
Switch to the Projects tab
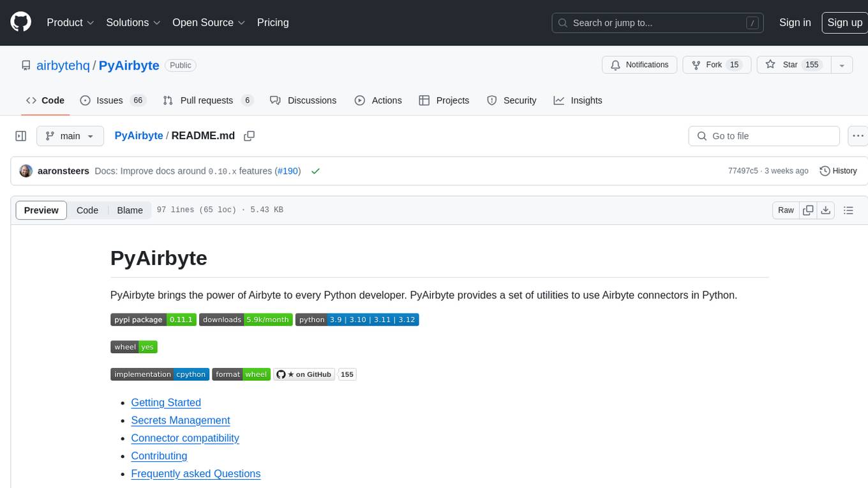444,100
